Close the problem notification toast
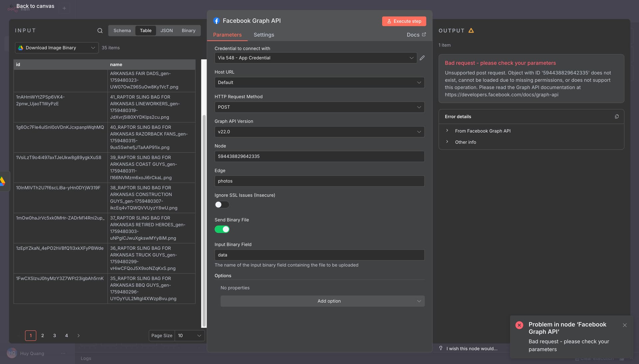This screenshot has width=639, height=364. pyautogui.click(x=625, y=325)
